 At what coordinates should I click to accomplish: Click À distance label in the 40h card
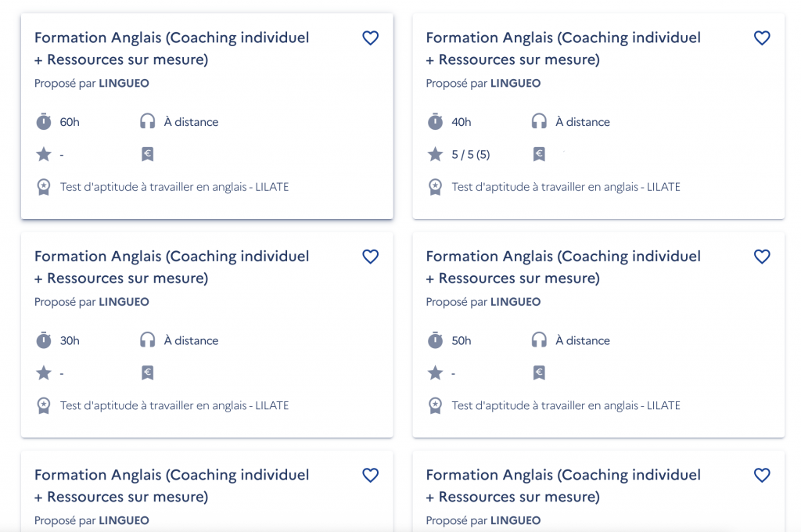[583, 121]
